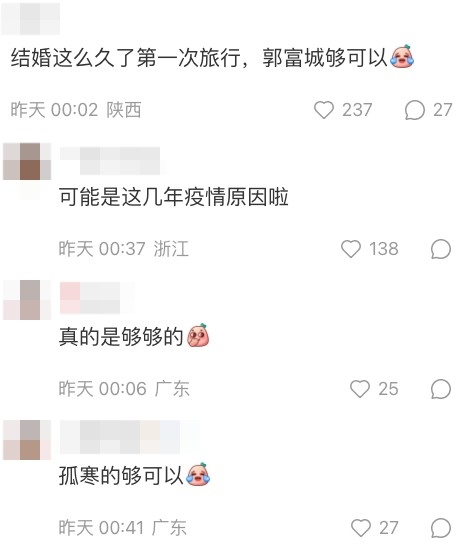Select the top comment about 郭富城
461x549 pixels.
click(212, 57)
